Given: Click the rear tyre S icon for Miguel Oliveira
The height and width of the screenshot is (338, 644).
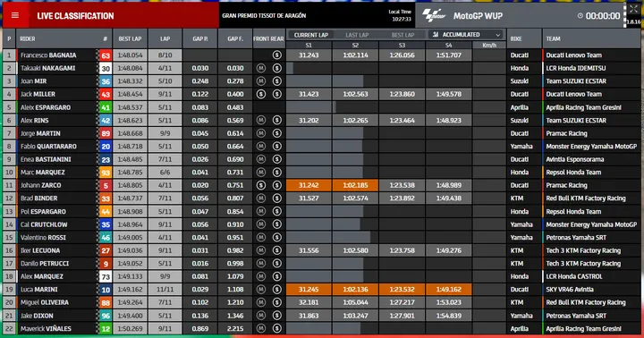Looking at the screenshot, I should tap(276, 303).
